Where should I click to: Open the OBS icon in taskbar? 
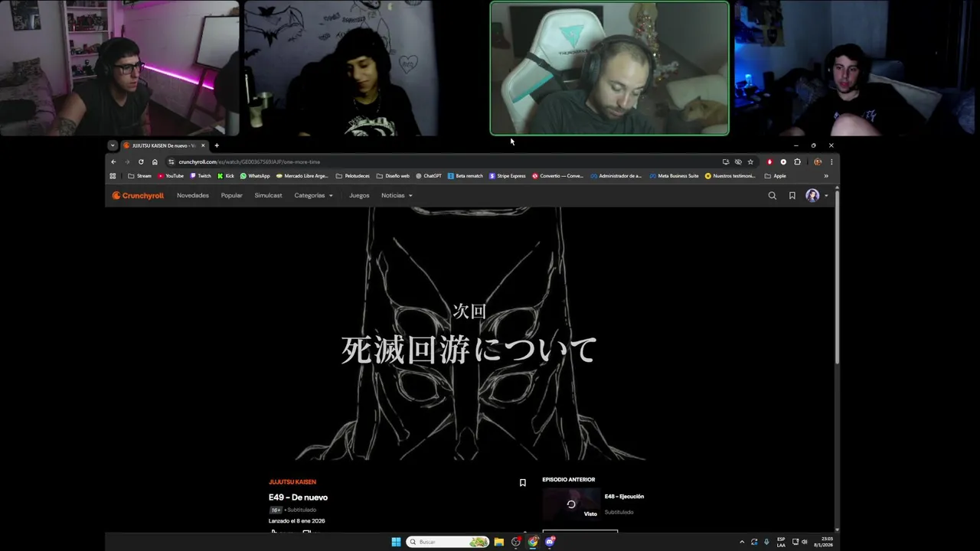[x=516, y=542]
